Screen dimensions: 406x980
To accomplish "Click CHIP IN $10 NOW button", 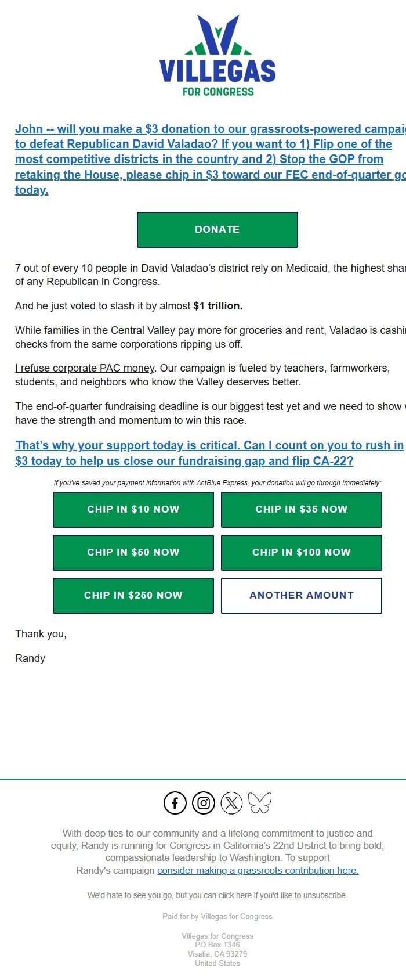I will coord(133,510).
